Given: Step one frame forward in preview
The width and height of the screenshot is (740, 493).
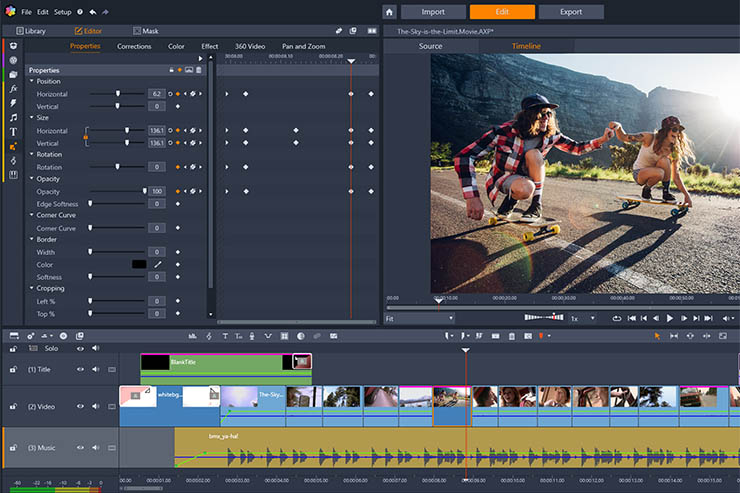Looking at the screenshot, I should click(x=683, y=318).
